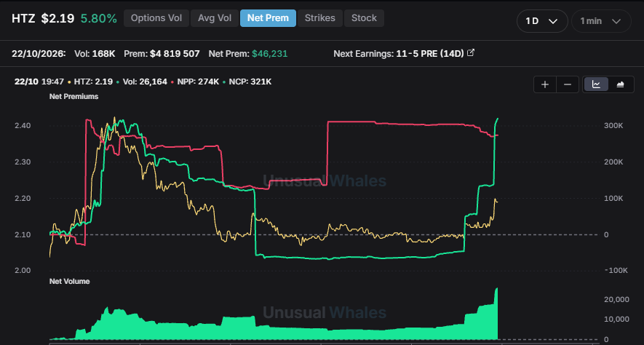The image size is (644, 345).
Task: Click the 5.80% change value
Action: 98,18
